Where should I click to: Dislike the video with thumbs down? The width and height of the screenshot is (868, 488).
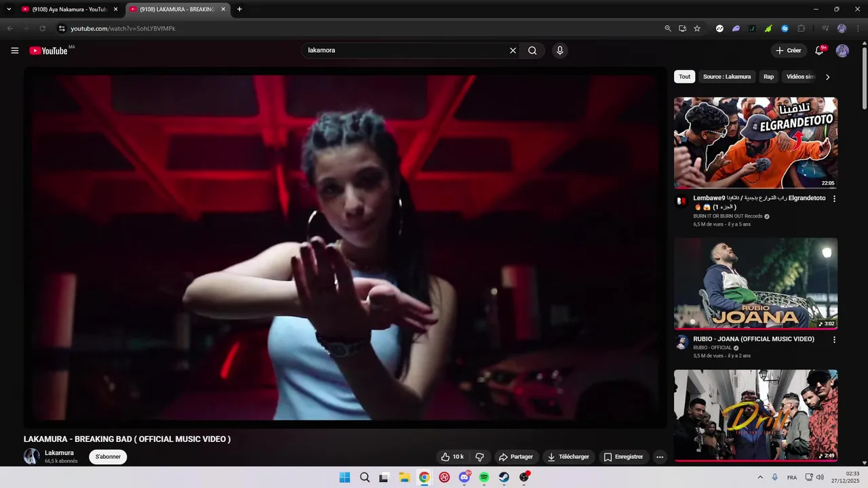coord(479,457)
